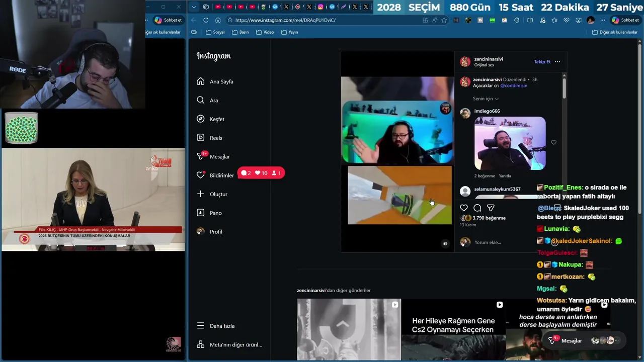Image resolution: width=644 pixels, height=362 pixels.
Task: Open Mesajlar in the sidebar
Action: click(213, 156)
